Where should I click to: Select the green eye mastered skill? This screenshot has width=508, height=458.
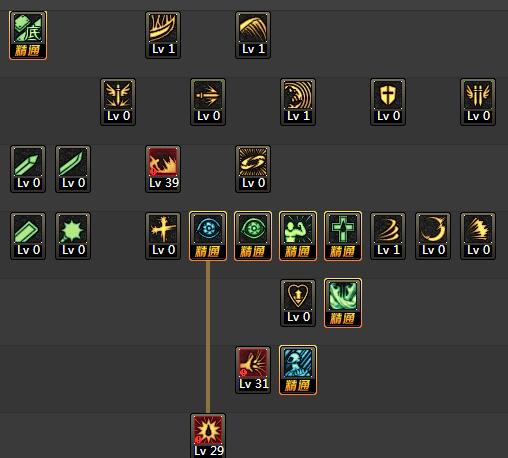tap(253, 236)
